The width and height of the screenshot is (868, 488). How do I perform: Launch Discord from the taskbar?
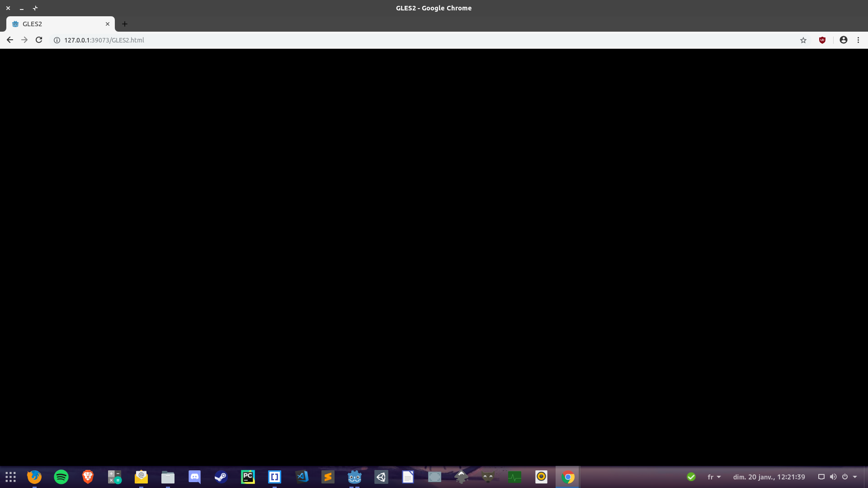coord(194,477)
